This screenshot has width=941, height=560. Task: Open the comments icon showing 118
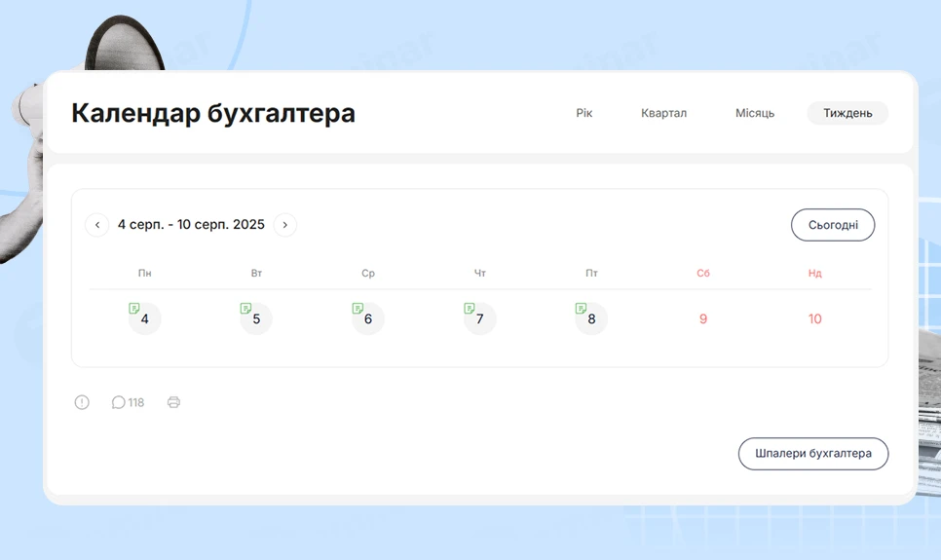[x=128, y=402]
